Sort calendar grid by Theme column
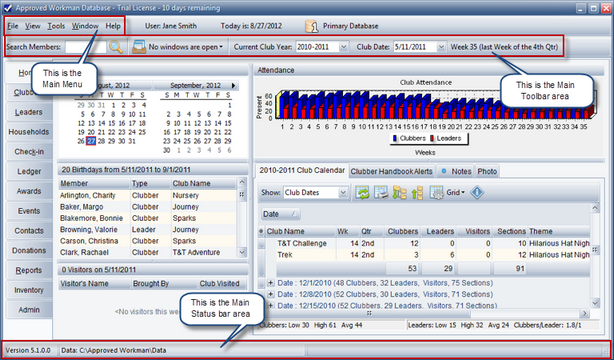 pos(558,232)
